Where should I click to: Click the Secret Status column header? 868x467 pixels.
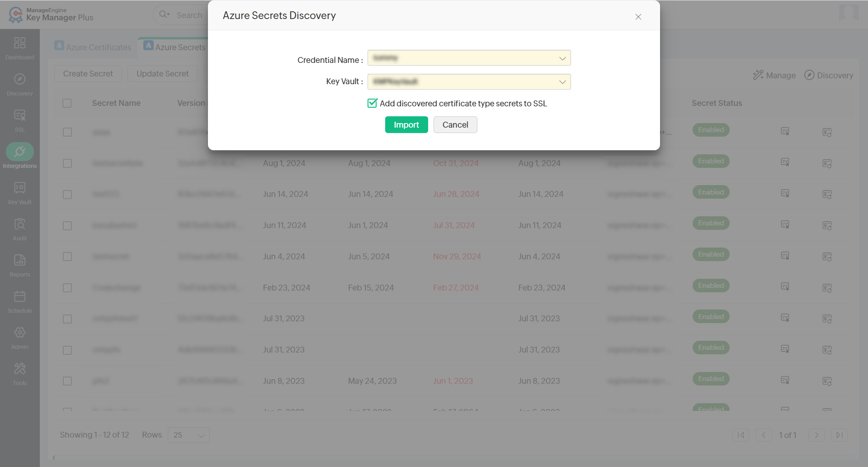(717, 103)
